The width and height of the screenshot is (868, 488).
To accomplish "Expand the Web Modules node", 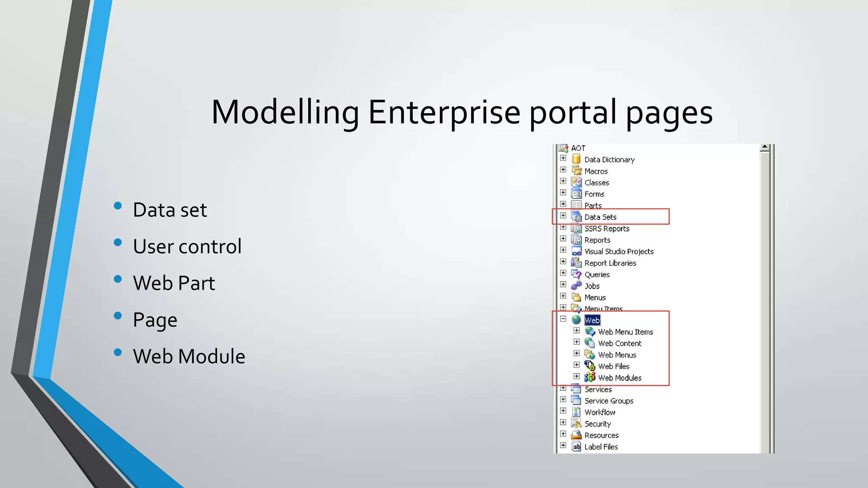I will point(577,376).
